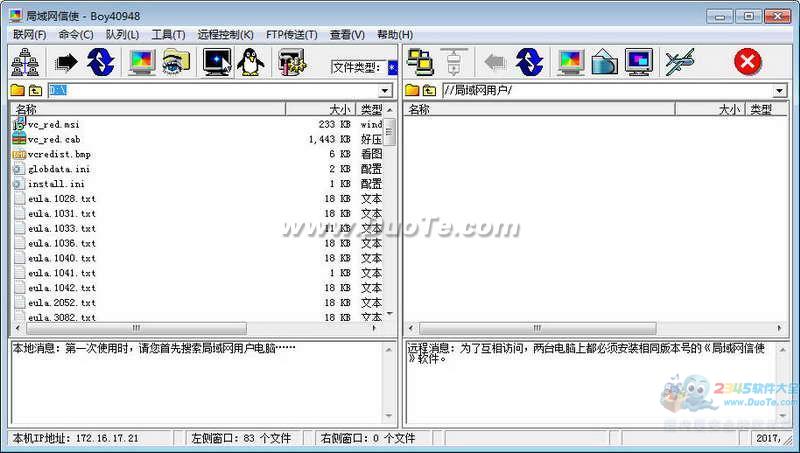Click the connected computers icon in right toolbar
Screen dimensions: 800x453
coord(421,63)
